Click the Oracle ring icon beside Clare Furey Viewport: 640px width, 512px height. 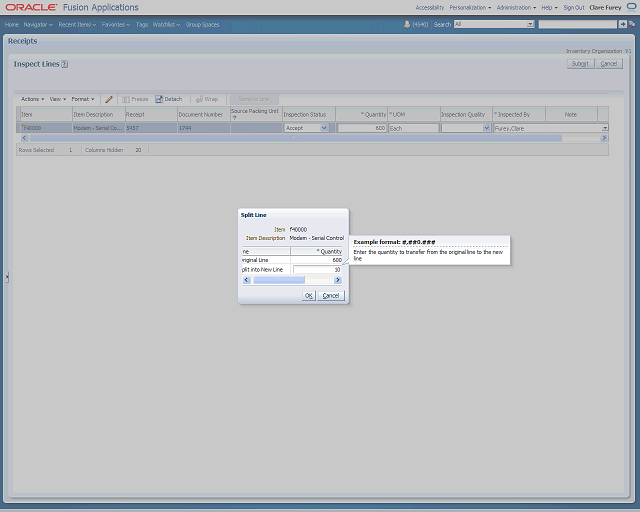click(631, 7)
